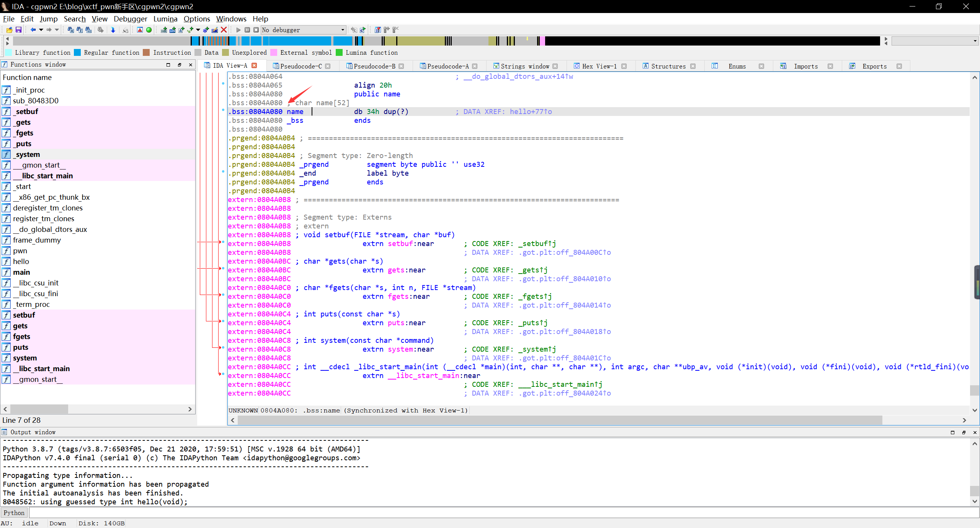This screenshot has height=528, width=980.
Task: Open the Debugger menu
Action: coord(130,19)
